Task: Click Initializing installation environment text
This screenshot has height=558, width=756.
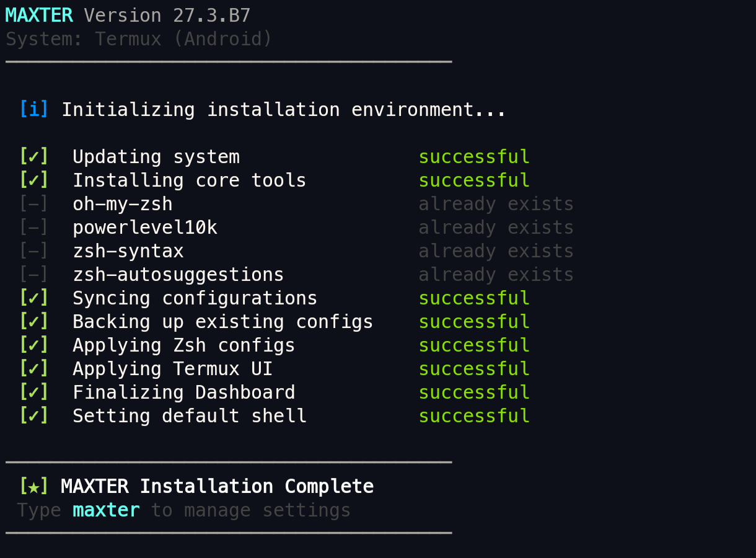Action: (284, 110)
